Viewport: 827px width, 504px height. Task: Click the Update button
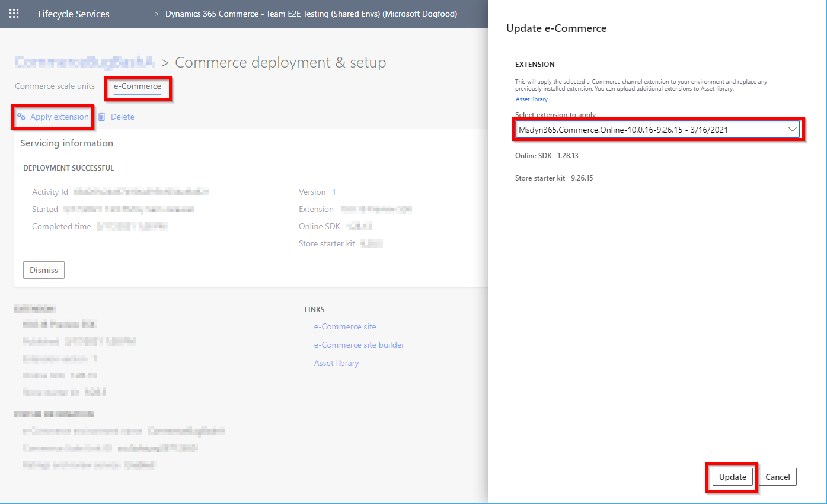733,477
